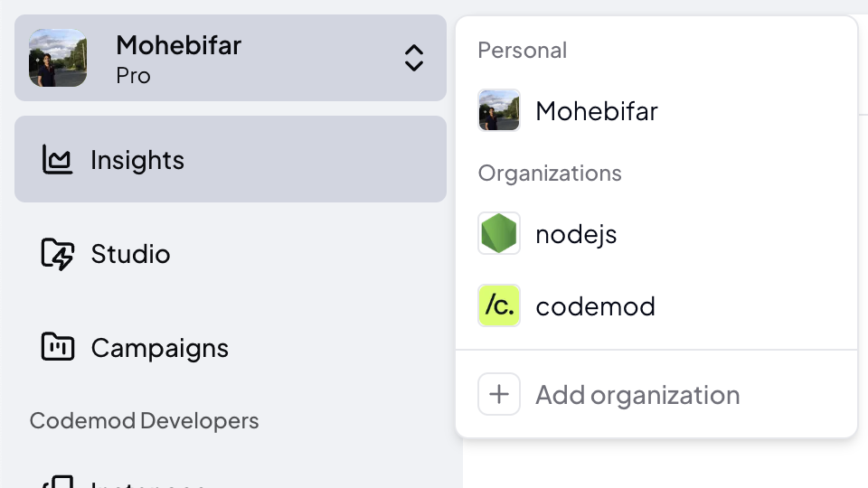Open the Campaigns label in sidebar
Viewport: 868px width, 488px height.
159,348
